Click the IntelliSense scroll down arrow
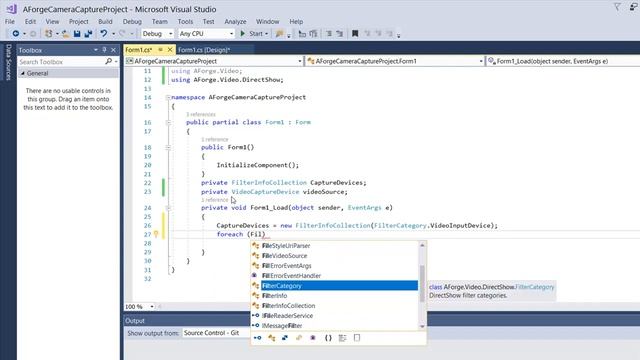 point(422,326)
